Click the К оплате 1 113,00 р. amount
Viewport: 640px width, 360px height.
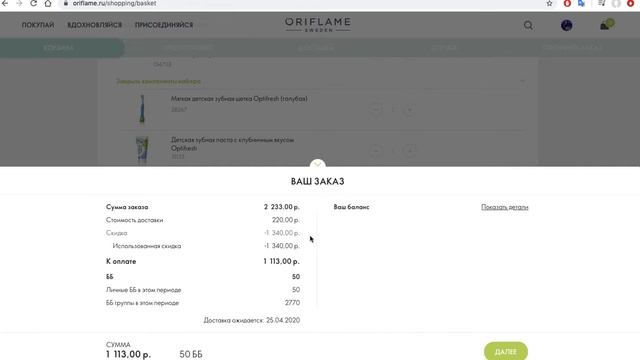tap(281, 261)
